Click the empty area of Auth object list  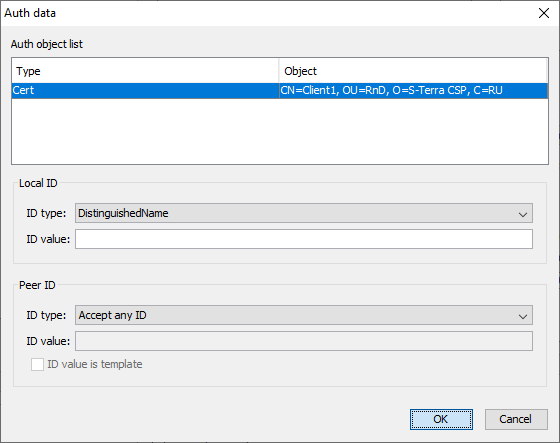pyautogui.click(x=280, y=131)
